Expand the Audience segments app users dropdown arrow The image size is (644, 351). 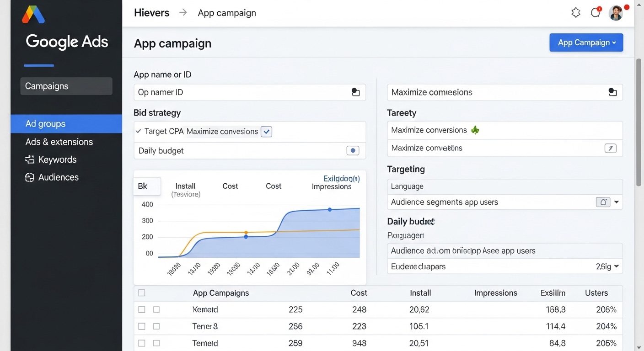[617, 202]
